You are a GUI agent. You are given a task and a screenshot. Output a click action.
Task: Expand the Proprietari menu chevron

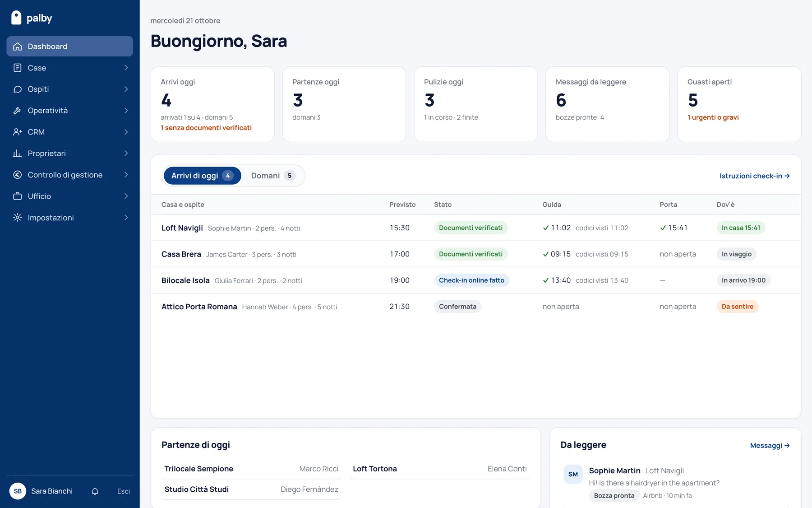tap(126, 154)
